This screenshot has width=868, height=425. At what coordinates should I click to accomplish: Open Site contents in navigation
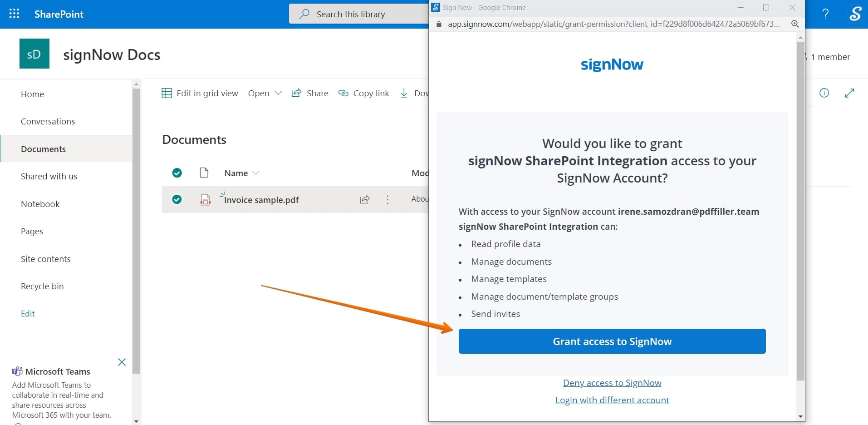click(x=46, y=259)
